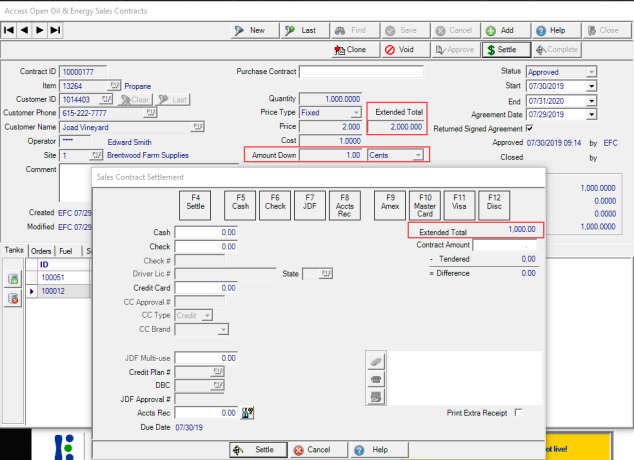This screenshot has width=634, height=460.
Task: Go to first record navigation arrow
Action: click(x=10, y=31)
